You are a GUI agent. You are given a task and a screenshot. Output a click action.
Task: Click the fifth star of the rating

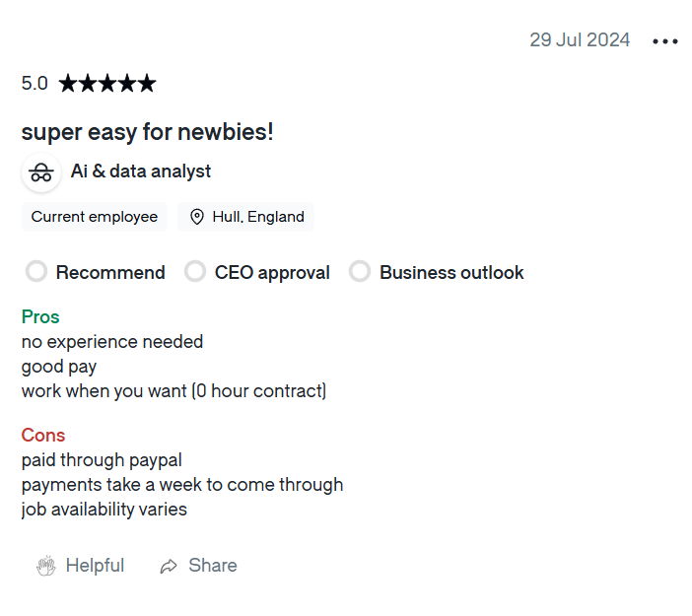(x=147, y=84)
